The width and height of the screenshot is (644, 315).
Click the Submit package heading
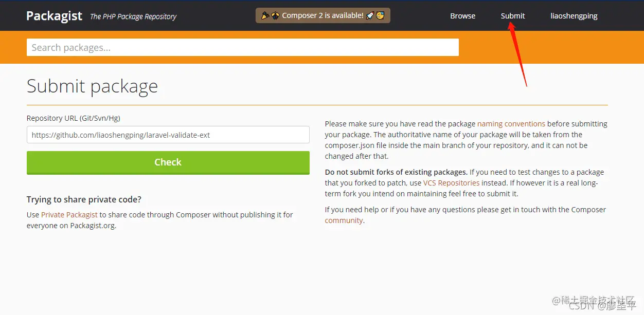click(x=92, y=86)
